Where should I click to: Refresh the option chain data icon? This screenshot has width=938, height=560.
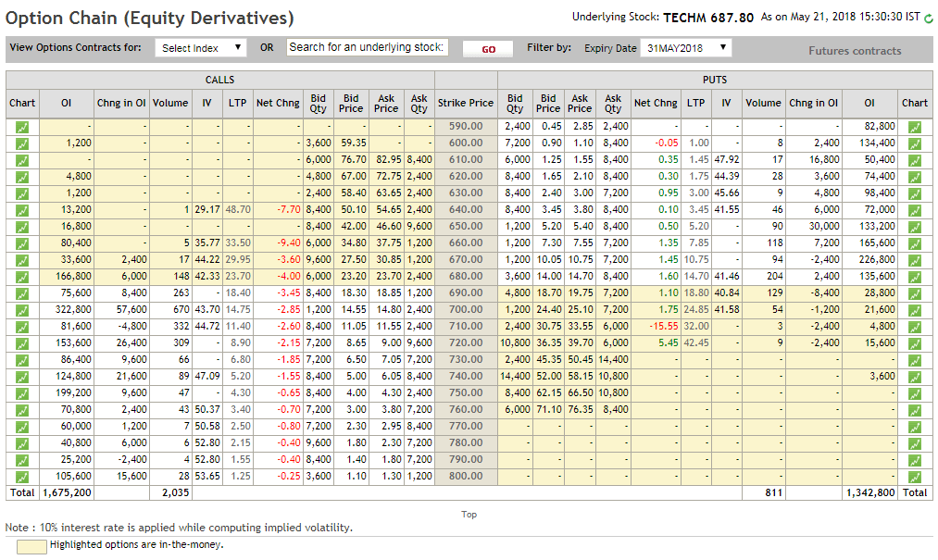click(x=929, y=19)
